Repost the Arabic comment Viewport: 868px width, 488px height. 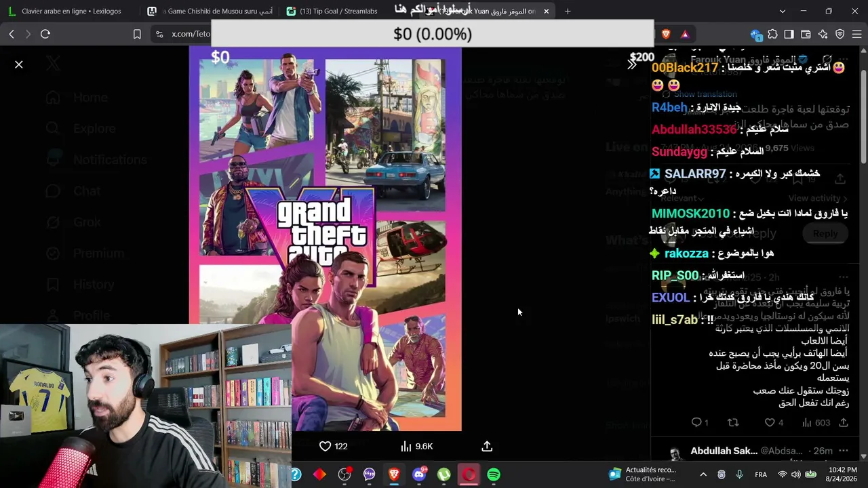(733, 422)
